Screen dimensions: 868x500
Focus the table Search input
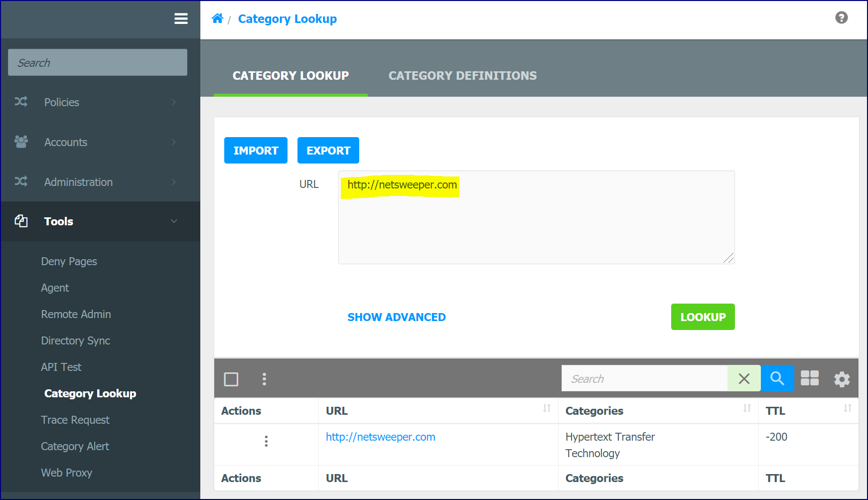645,378
